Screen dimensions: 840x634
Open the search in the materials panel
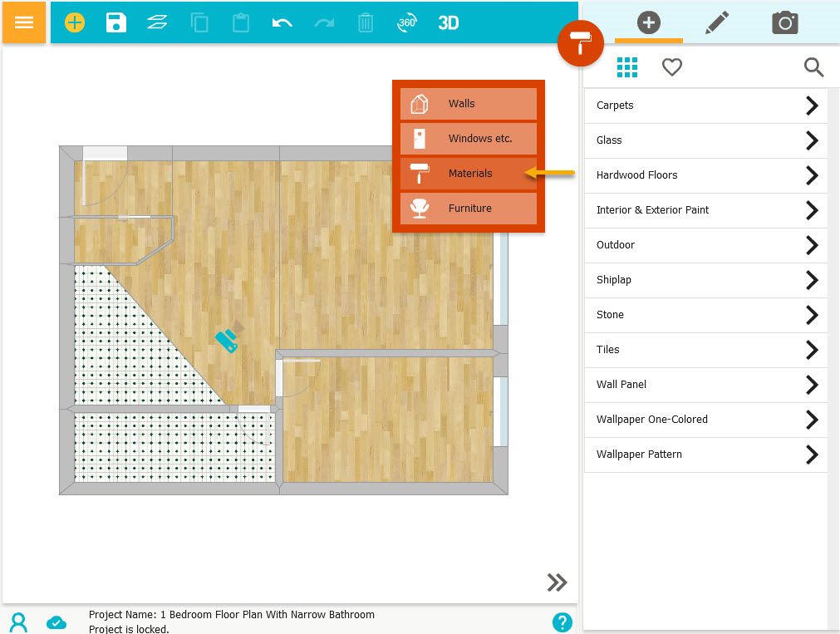(813, 67)
